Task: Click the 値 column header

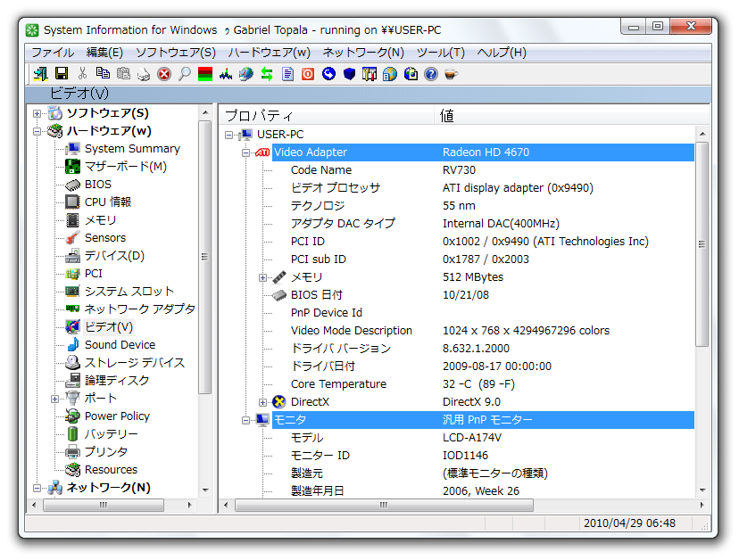Action: click(x=571, y=115)
